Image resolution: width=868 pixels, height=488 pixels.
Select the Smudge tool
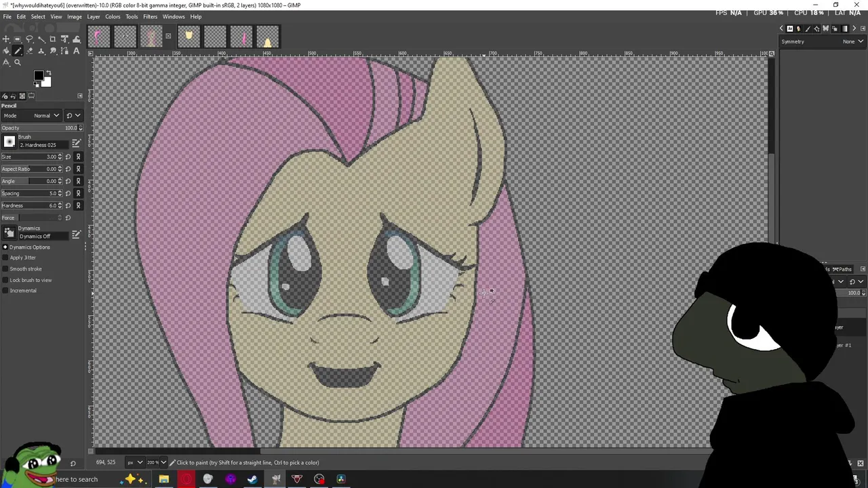click(x=53, y=51)
